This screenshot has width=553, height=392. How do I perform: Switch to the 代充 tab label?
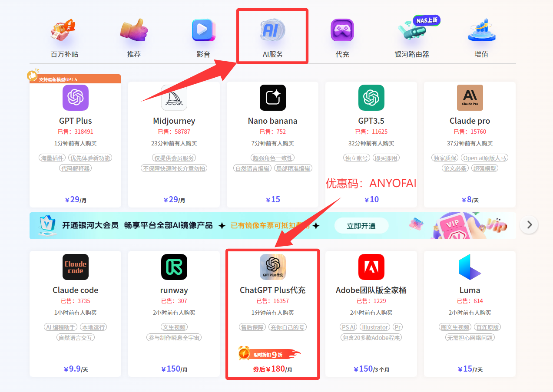click(342, 54)
